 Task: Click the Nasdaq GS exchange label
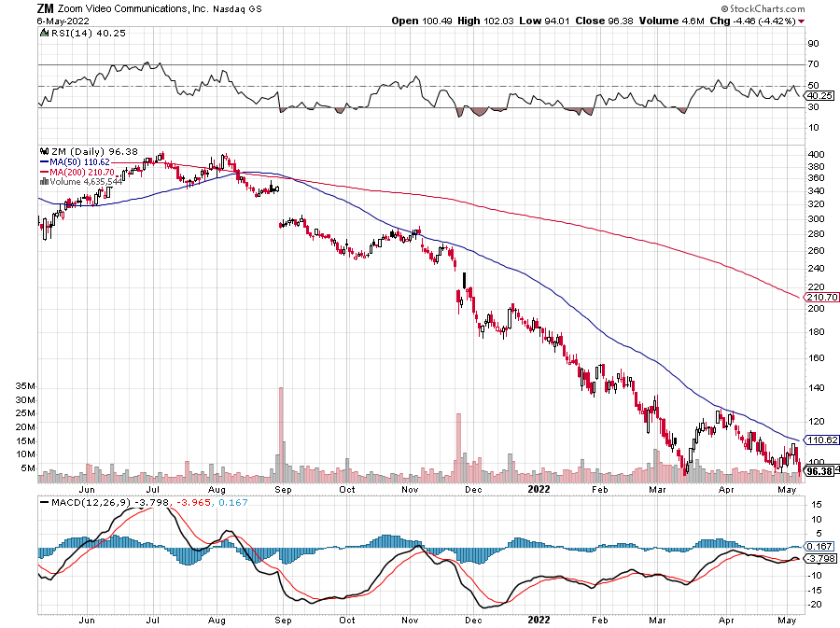[x=237, y=9]
